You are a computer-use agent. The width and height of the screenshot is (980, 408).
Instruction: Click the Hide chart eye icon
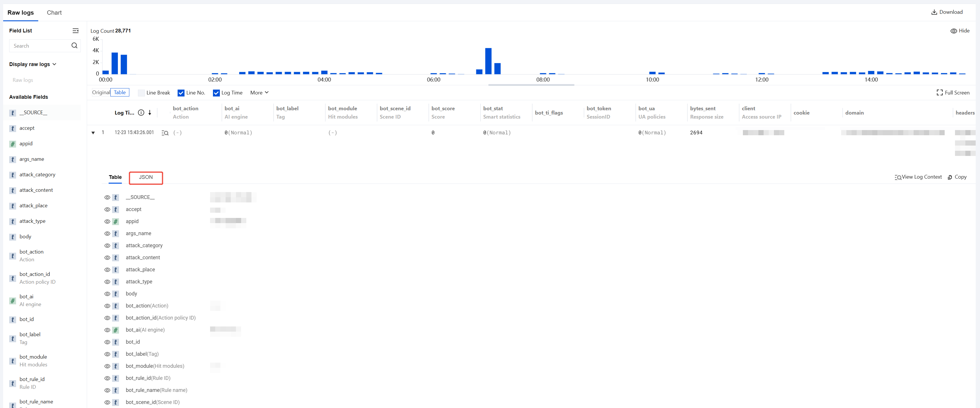pyautogui.click(x=953, y=31)
